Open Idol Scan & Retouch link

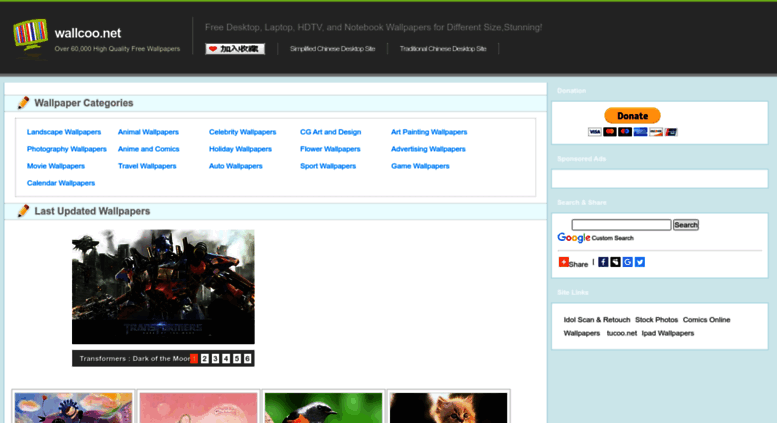(x=597, y=320)
